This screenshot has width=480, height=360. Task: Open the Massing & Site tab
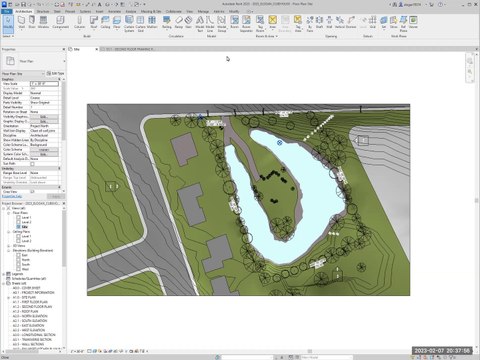point(151,11)
